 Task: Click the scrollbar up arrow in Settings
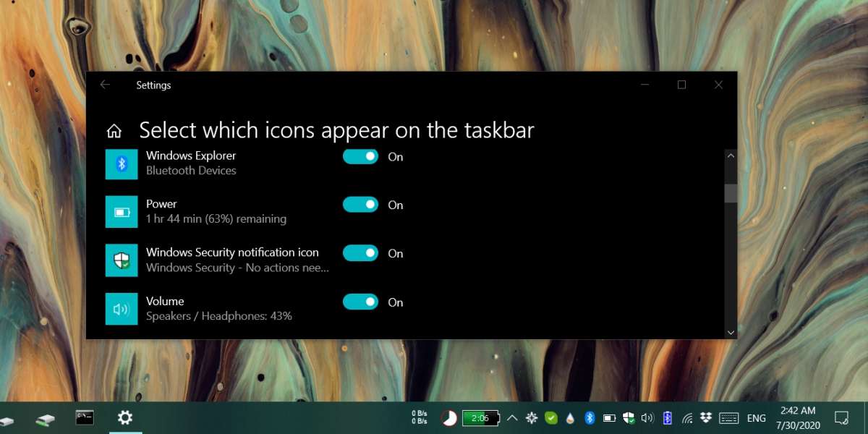point(731,156)
